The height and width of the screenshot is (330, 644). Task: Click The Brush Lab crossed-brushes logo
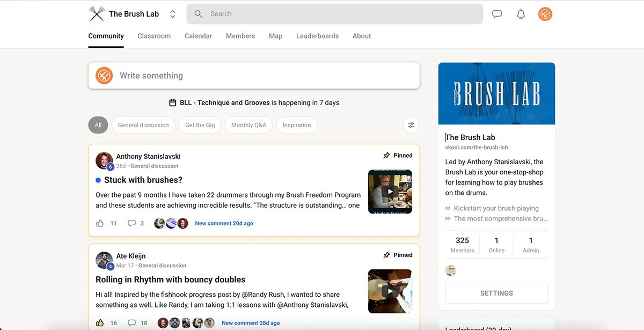pos(97,14)
